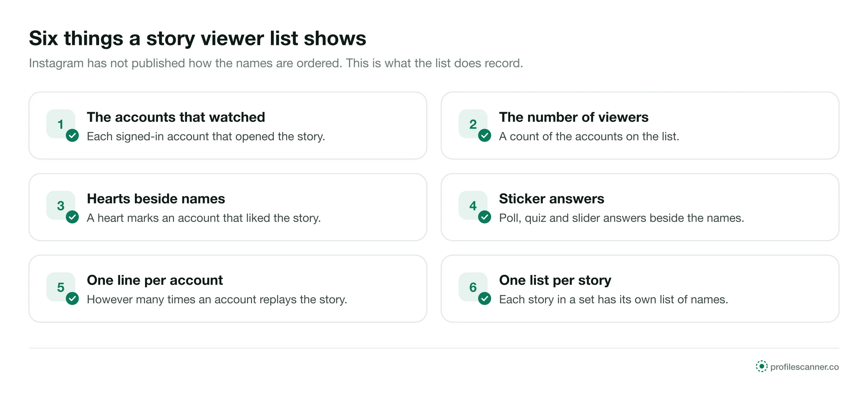
Task: Open the profilescanner.co link
Action: click(x=804, y=367)
